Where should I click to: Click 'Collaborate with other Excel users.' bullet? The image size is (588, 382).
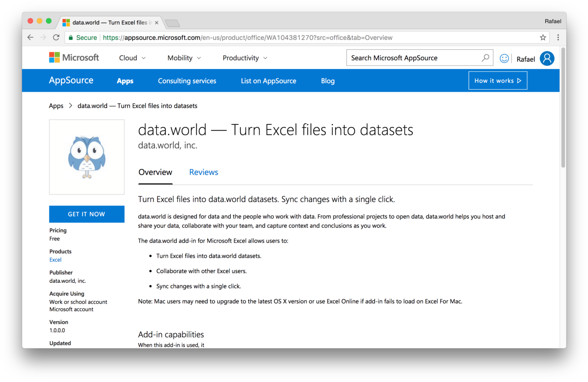point(201,271)
